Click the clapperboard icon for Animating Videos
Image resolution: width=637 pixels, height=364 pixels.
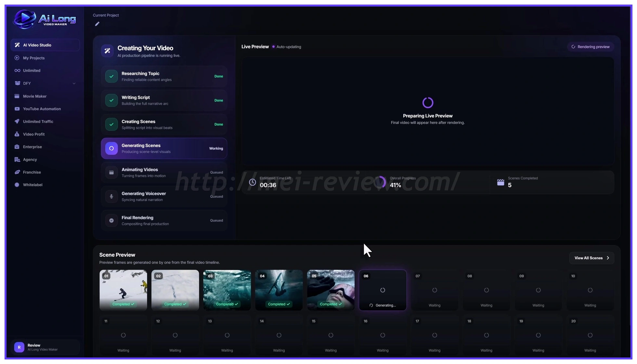tap(111, 173)
